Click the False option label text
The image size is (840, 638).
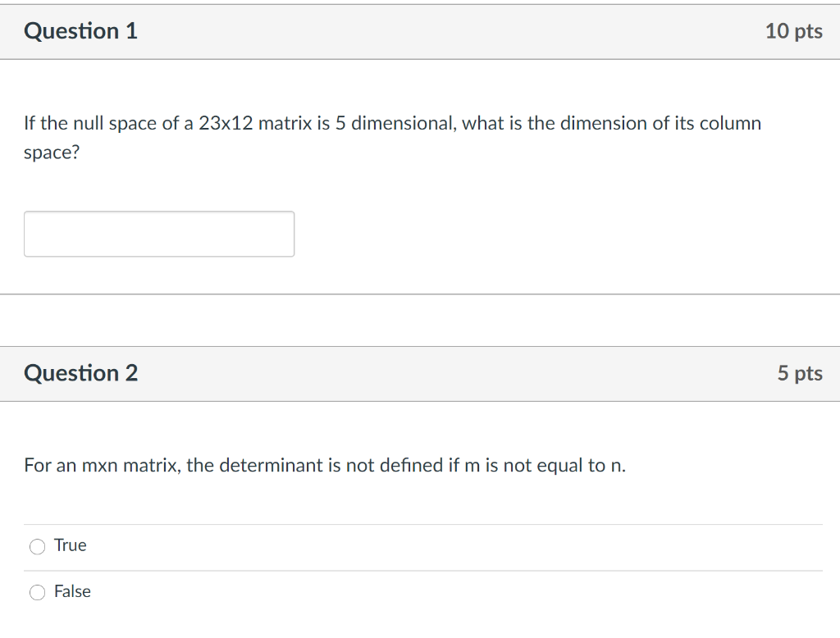pos(72,591)
